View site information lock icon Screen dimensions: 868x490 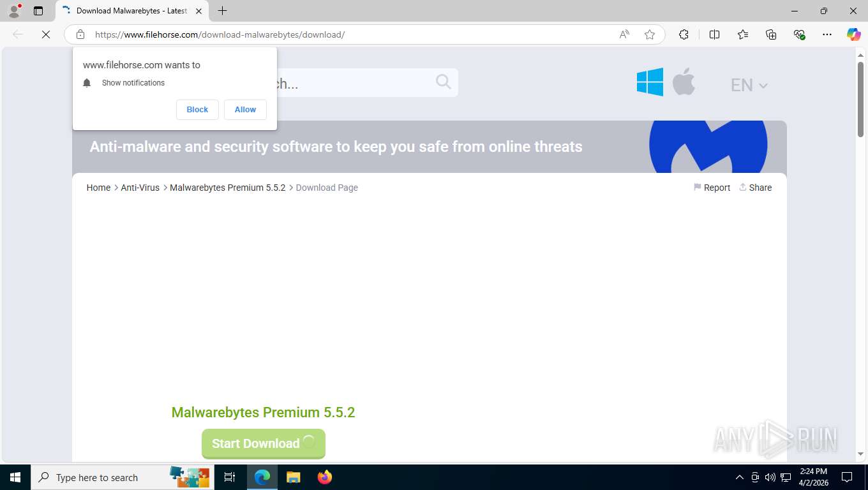point(80,34)
